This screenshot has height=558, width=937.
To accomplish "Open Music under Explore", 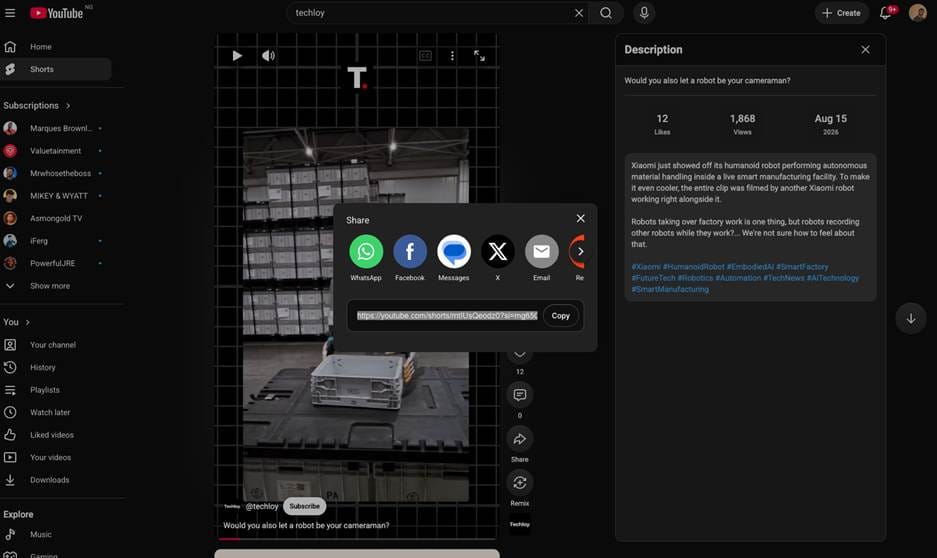I will [x=56, y=534].
